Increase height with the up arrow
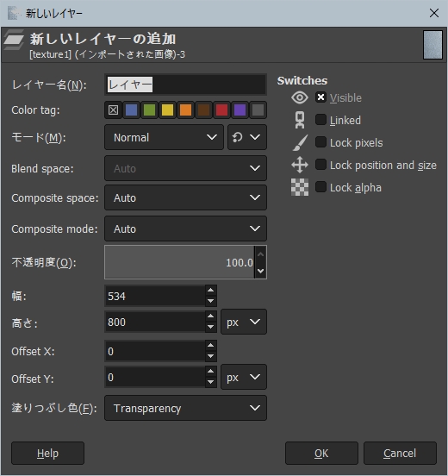This screenshot has height=476, width=448. 211,316
